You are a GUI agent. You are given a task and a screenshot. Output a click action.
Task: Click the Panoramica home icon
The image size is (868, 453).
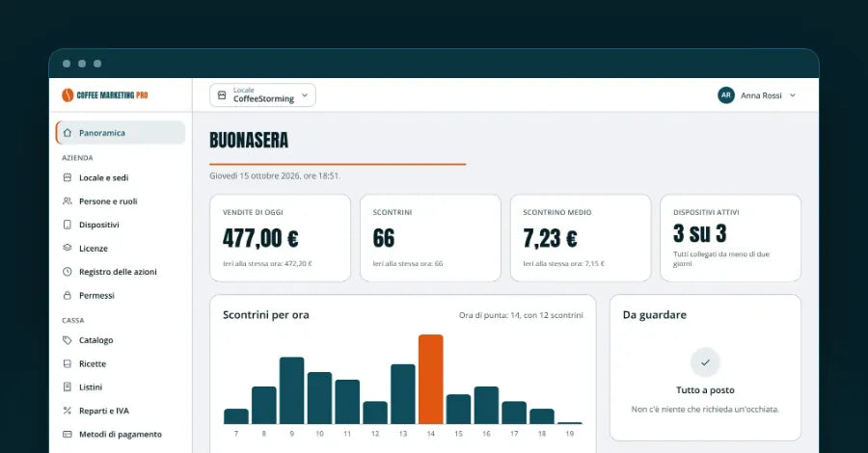[68, 133]
